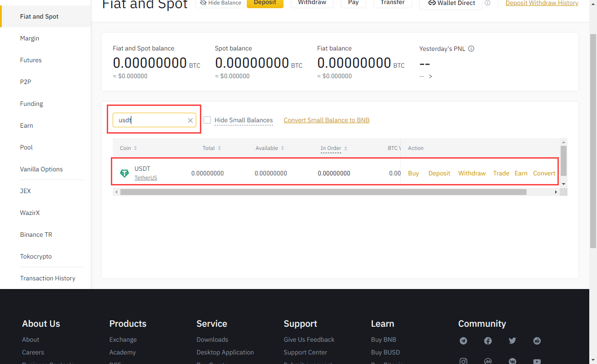Click Yesterday's PNL info icon
Screen dimensions: 597x364
[471, 49]
